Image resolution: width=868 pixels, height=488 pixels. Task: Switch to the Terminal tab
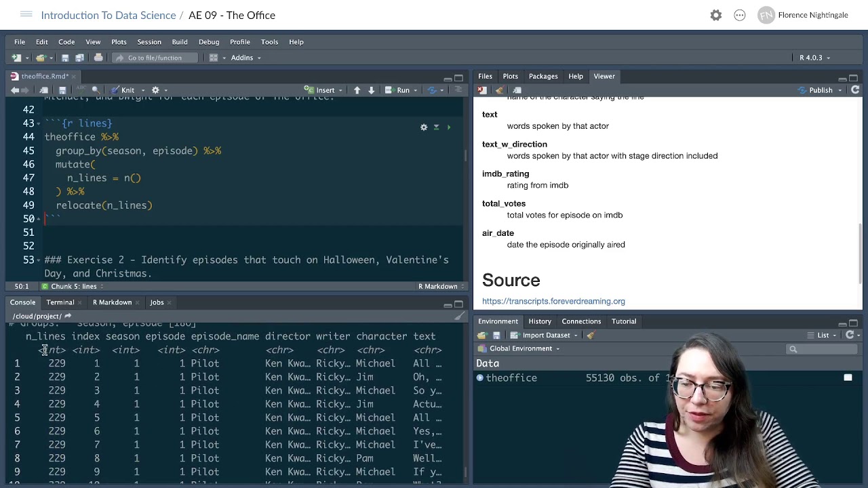click(60, 302)
